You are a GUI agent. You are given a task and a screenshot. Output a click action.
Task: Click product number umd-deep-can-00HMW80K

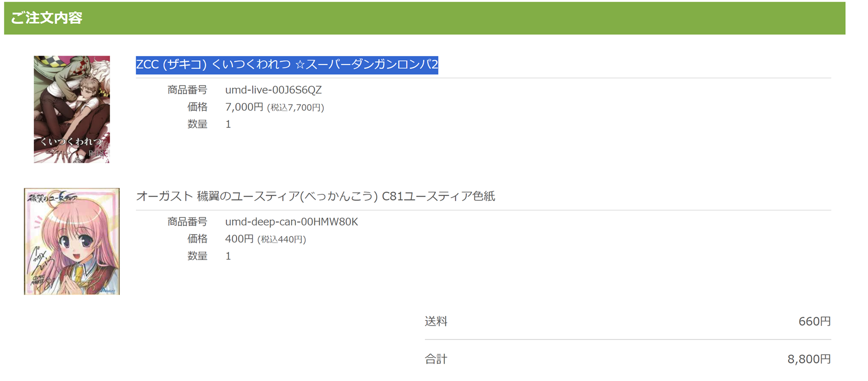point(291,222)
